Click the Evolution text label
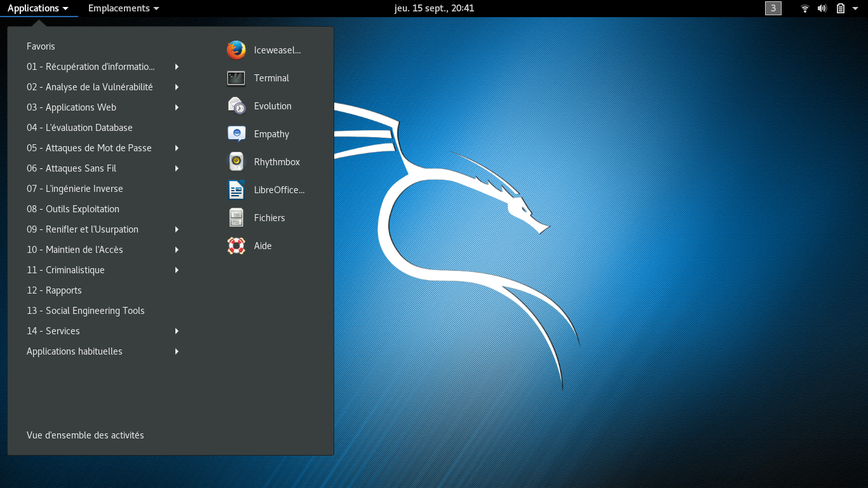This screenshot has width=868, height=488. [x=273, y=106]
